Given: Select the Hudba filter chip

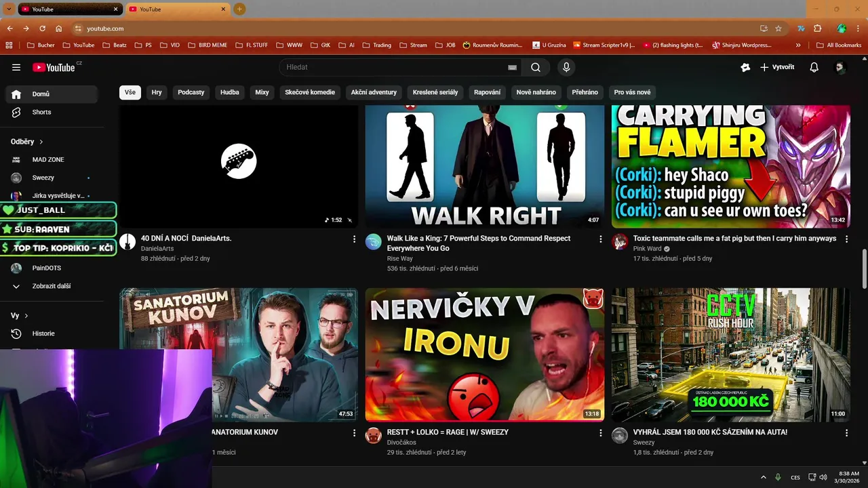Looking at the screenshot, I should 230,92.
